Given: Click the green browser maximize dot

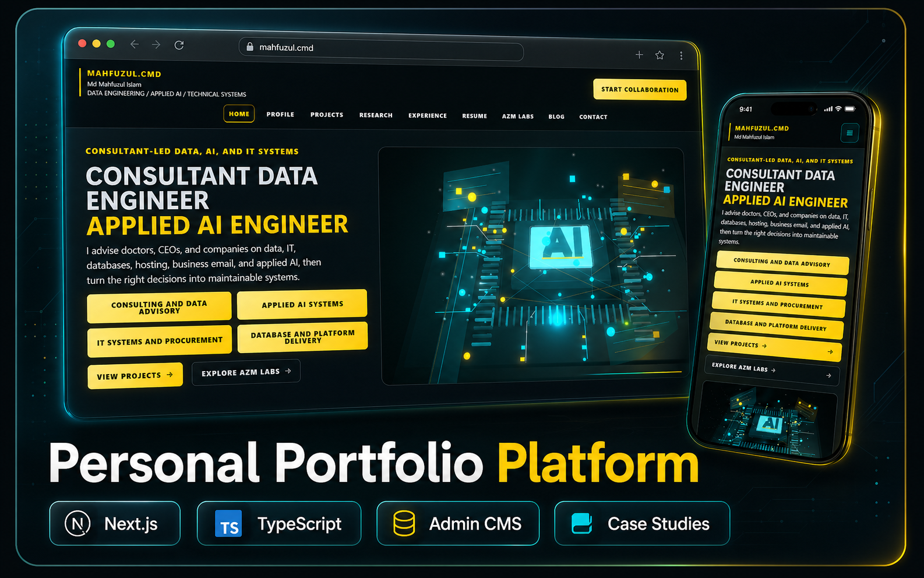Looking at the screenshot, I should (x=111, y=44).
